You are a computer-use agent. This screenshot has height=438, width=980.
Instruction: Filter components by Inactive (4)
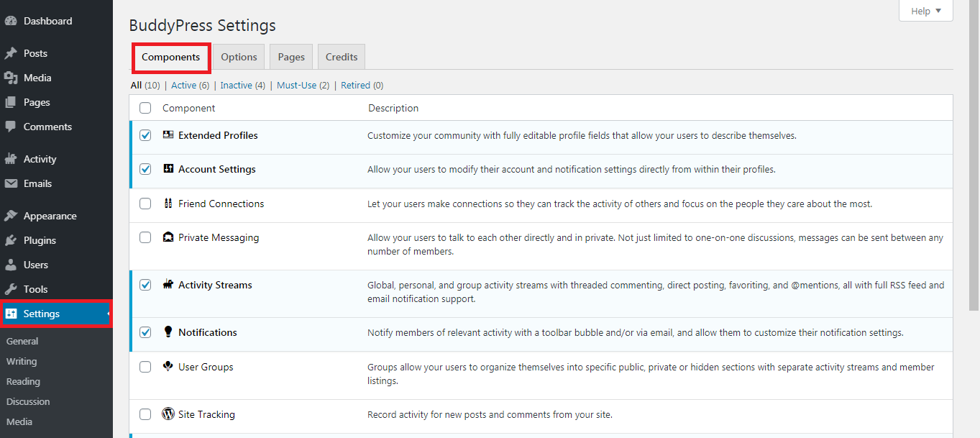tap(243, 85)
